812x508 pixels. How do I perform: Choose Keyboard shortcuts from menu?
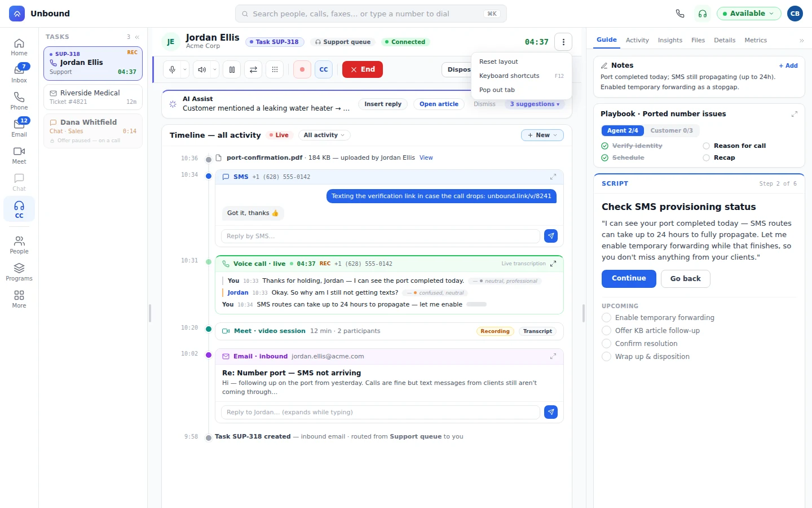tap(522, 76)
